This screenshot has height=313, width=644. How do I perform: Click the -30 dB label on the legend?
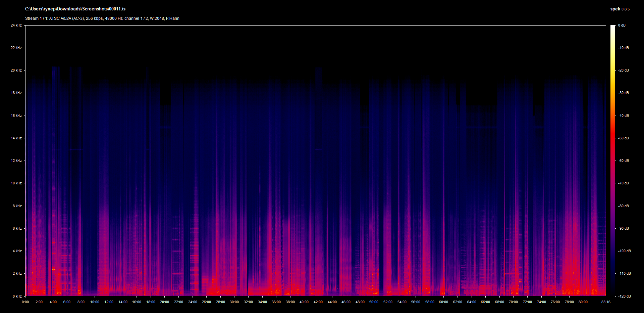coord(623,93)
